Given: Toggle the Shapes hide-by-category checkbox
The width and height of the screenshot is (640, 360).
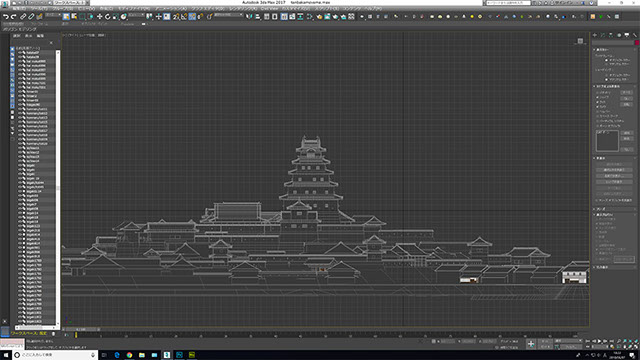Looking at the screenshot, I should pyautogui.click(x=598, y=97).
